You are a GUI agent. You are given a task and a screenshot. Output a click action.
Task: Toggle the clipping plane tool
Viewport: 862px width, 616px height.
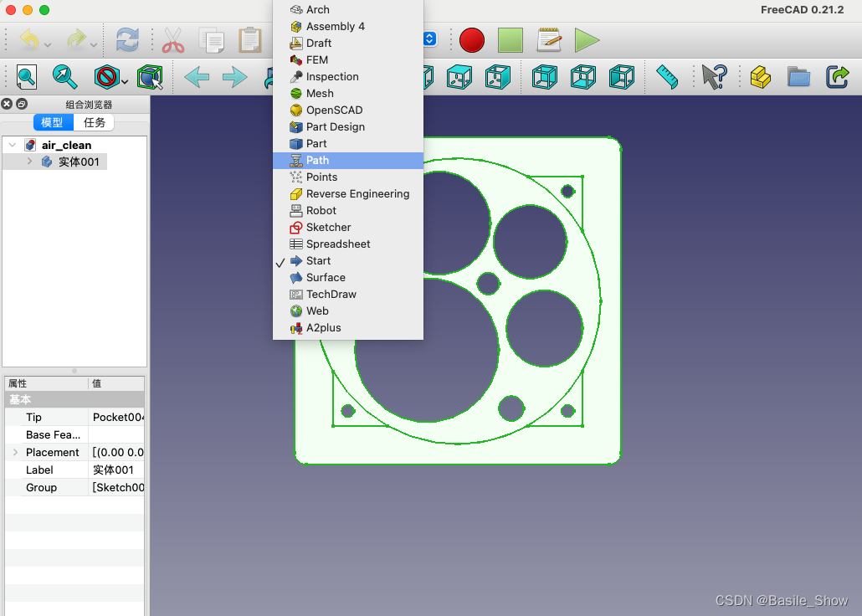[107, 77]
